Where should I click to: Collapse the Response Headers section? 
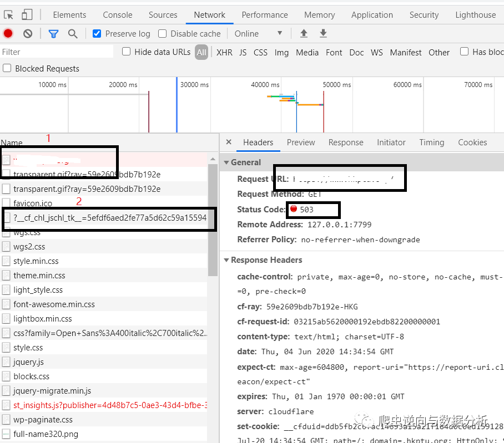226,260
